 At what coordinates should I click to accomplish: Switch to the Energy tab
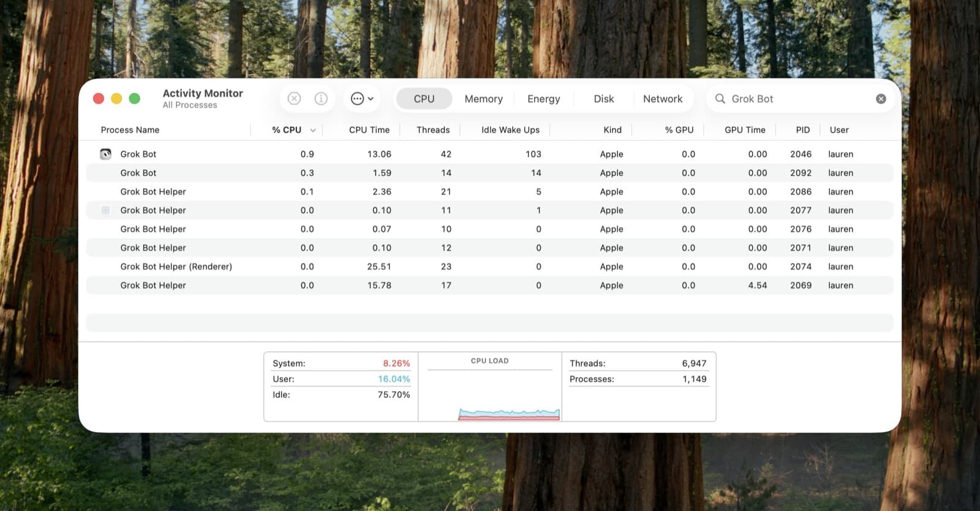[543, 99]
